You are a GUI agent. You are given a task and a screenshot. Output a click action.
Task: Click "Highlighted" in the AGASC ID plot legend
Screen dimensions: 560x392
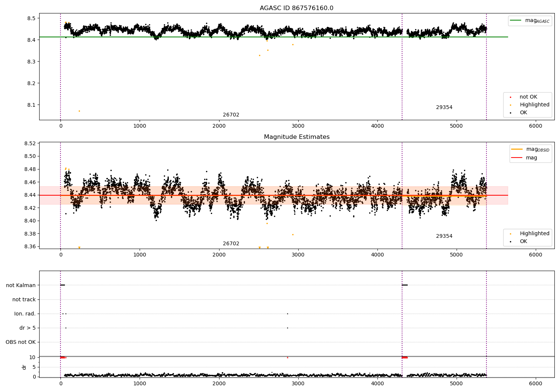point(530,105)
